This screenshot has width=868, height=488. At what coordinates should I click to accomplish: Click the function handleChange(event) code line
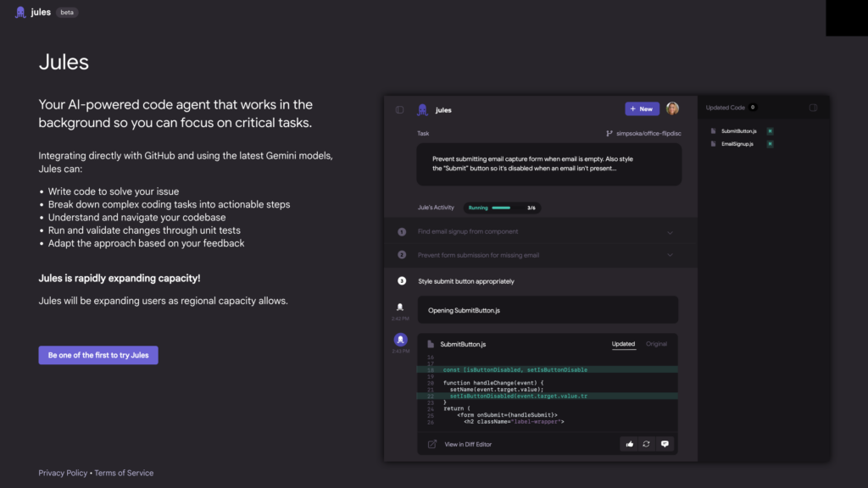point(493,383)
